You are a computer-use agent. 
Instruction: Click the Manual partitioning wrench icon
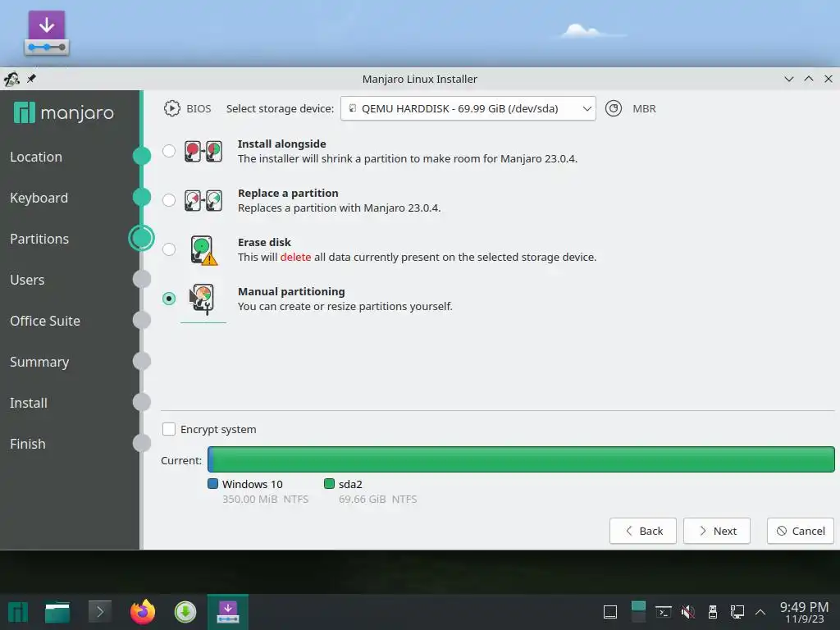pos(203,299)
